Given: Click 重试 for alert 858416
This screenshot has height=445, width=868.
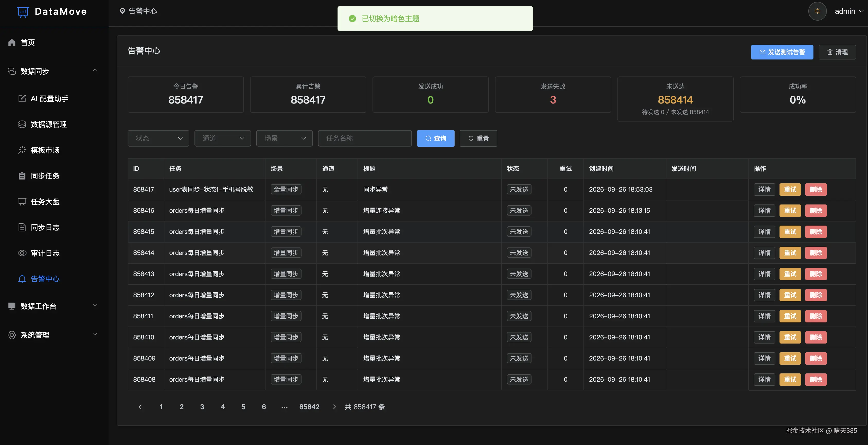Looking at the screenshot, I should coord(790,210).
